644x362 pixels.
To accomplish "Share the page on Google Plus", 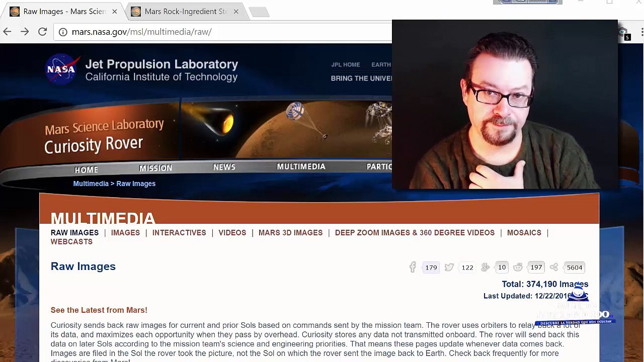I will tap(485, 267).
